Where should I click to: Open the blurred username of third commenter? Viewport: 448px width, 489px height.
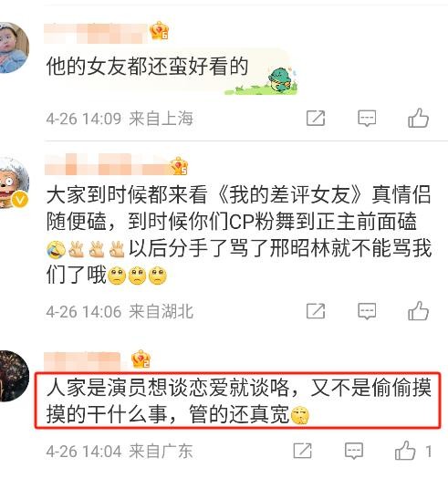point(82,361)
